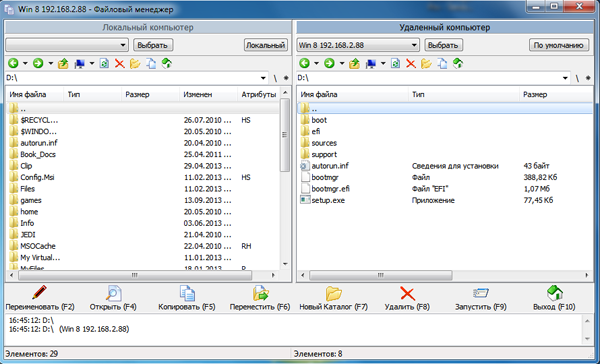Sort remote files by Размер column
The width and height of the screenshot is (600, 364).
[556, 94]
